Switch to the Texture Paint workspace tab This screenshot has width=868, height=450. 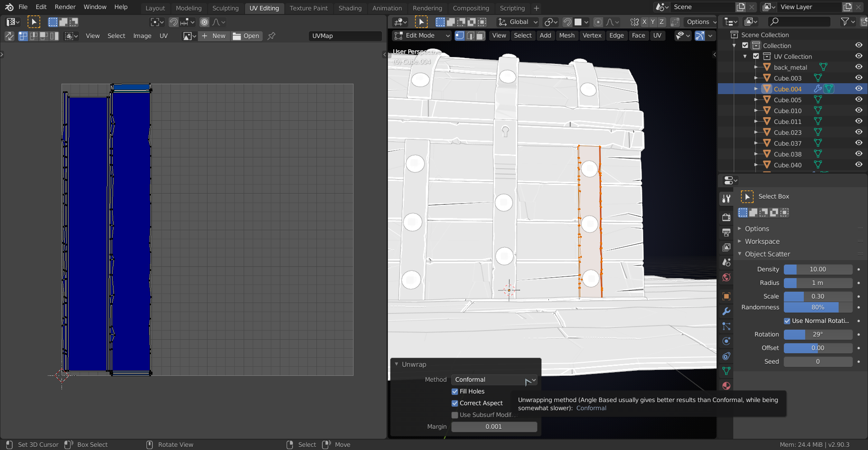(x=308, y=8)
